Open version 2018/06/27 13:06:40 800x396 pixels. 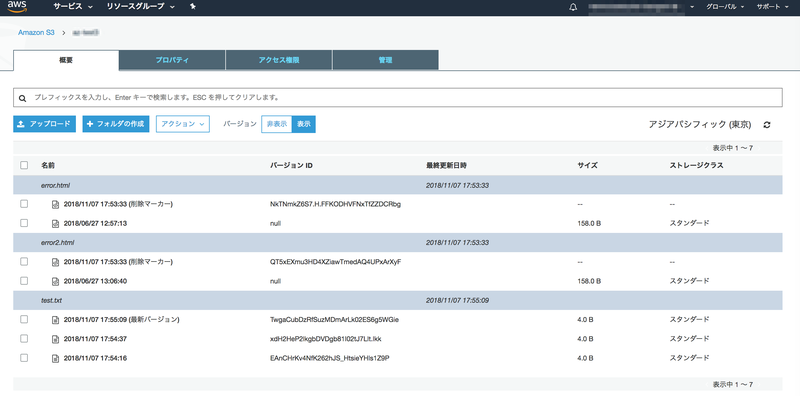click(95, 281)
